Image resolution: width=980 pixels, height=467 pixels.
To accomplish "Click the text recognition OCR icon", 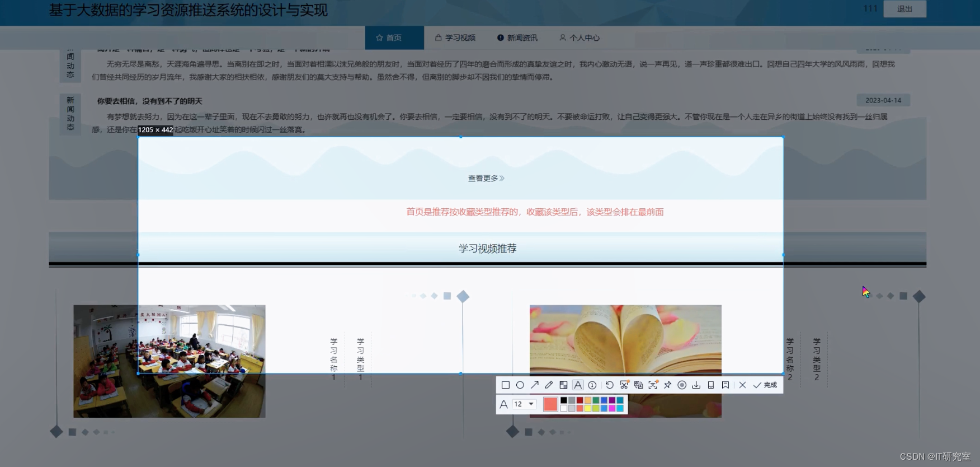I will pos(653,385).
